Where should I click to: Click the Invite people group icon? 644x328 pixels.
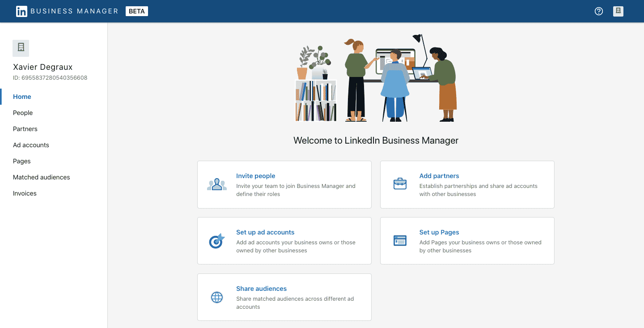(x=217, y=184)
